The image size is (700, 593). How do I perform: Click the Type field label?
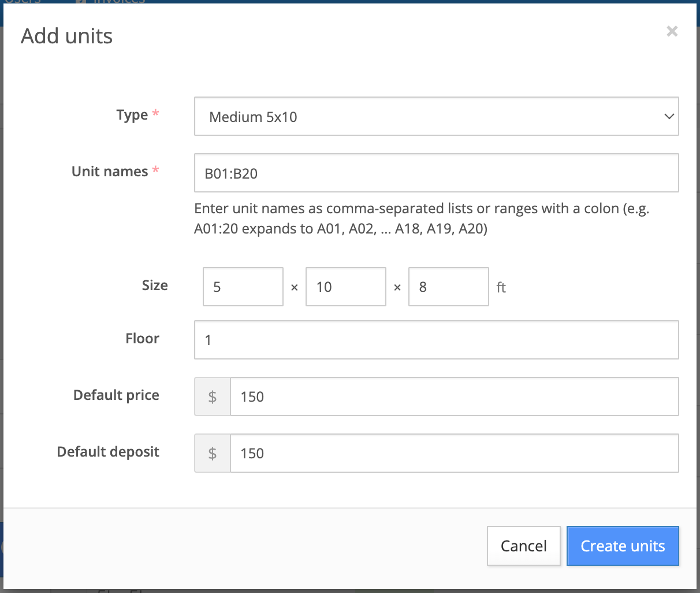(132, 115)
